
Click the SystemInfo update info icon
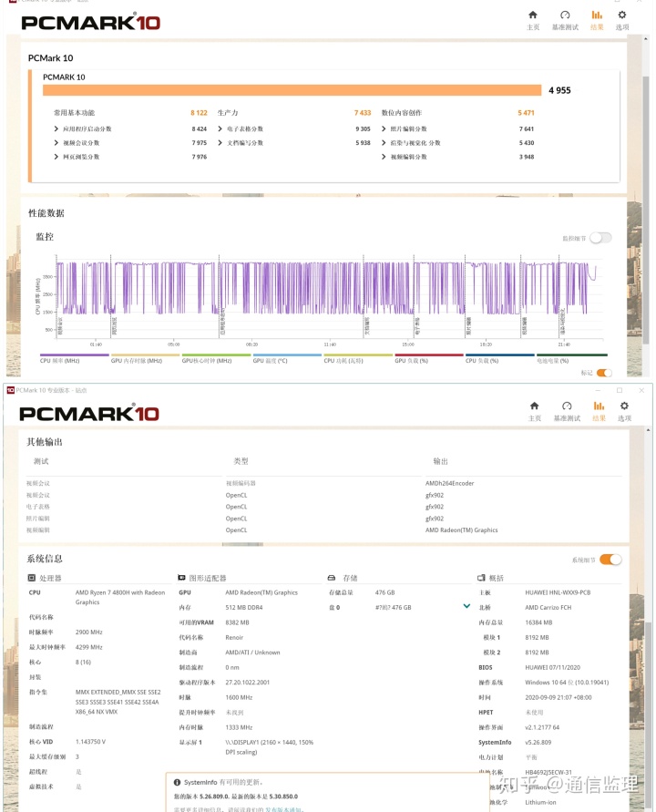pos(177,782)
